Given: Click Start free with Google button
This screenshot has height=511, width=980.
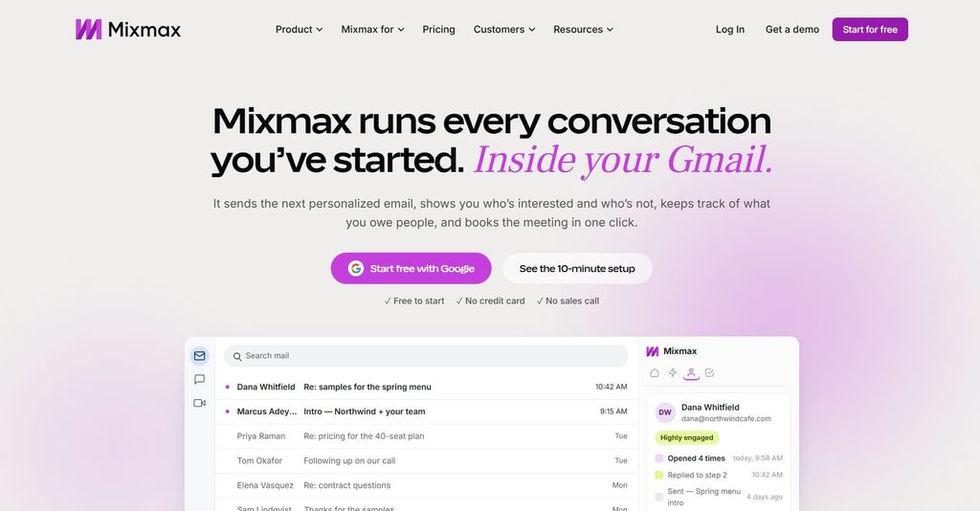Looking at the screenshot, I should [x=412, y=269].
